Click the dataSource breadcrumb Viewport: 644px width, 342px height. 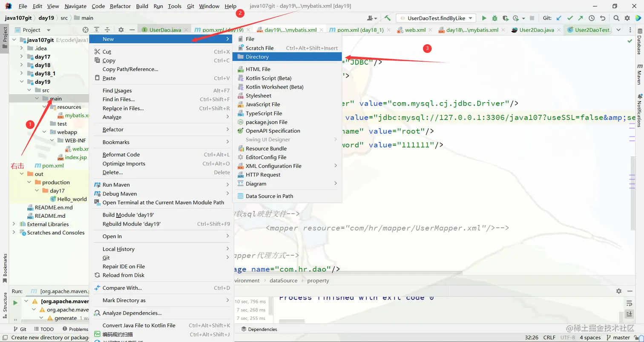[283, 280]
